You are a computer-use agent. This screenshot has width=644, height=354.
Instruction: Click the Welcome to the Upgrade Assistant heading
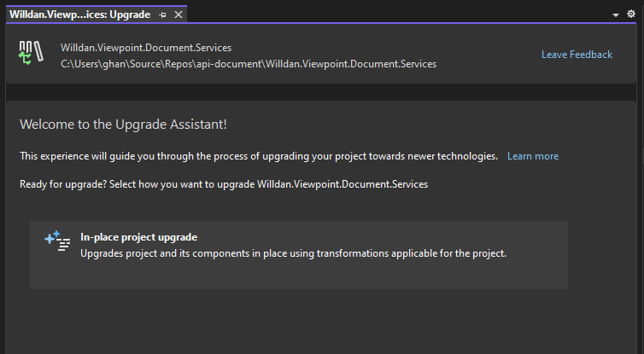click(x=123, y=125)
